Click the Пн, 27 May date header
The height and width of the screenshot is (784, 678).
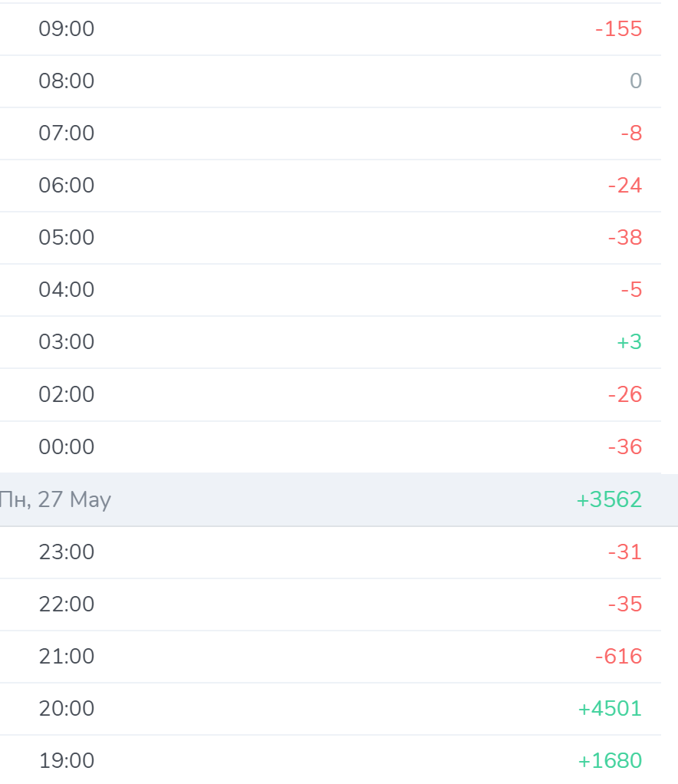click(x=55, y=499)
